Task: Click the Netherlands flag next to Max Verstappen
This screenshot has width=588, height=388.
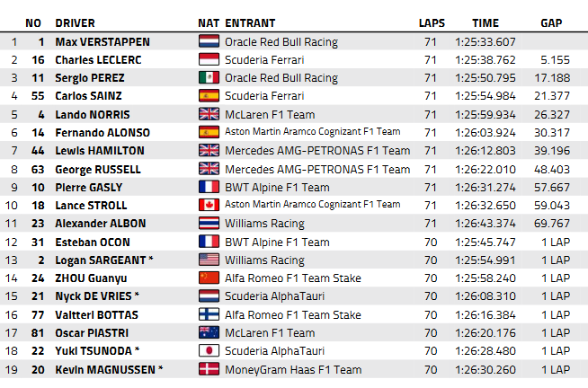Action: (209, 41)
